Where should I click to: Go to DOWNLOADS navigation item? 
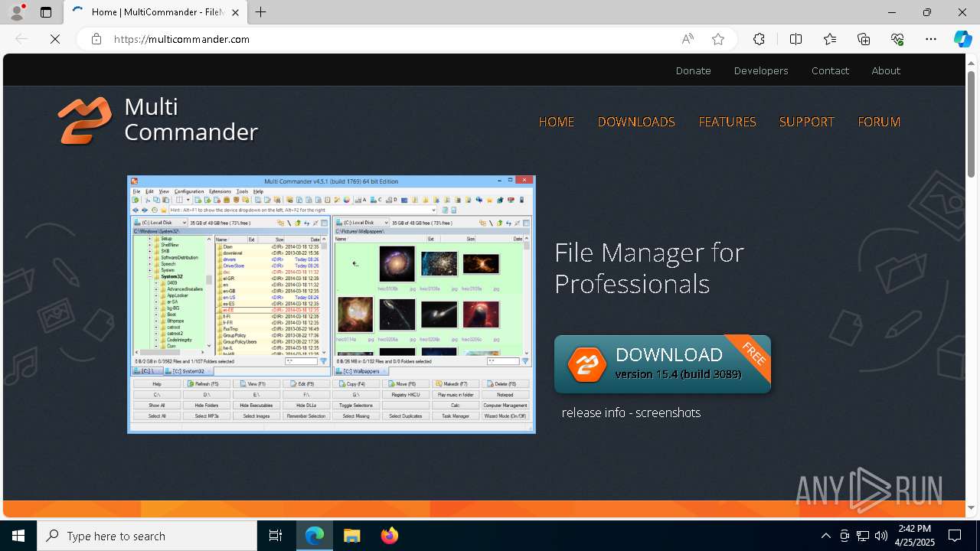636,122
